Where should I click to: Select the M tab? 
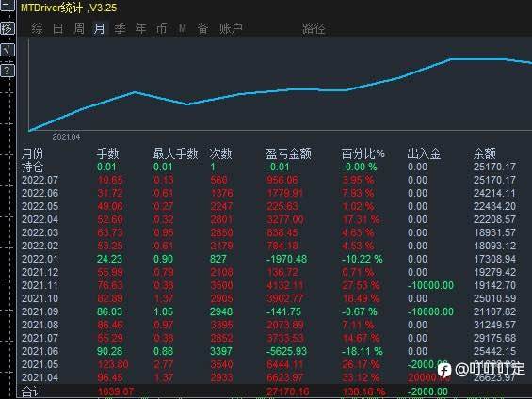click(x=182, y=28)
